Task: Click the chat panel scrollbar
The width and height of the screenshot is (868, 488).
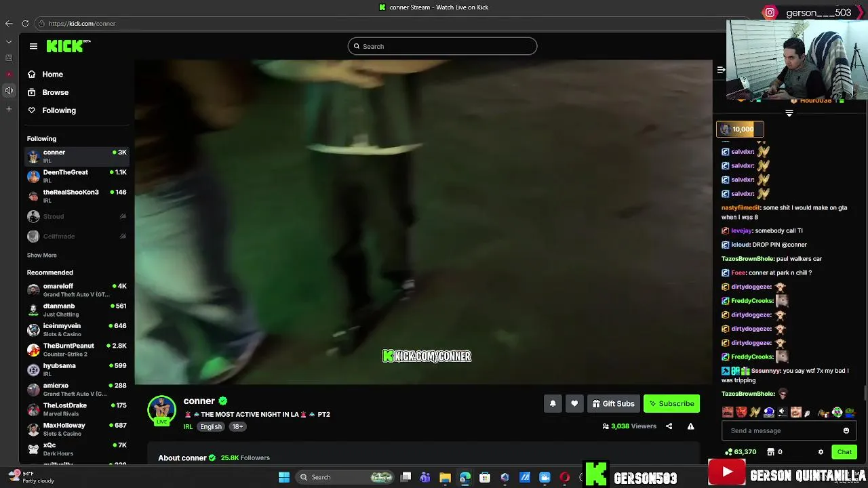Action: point(865,393)
